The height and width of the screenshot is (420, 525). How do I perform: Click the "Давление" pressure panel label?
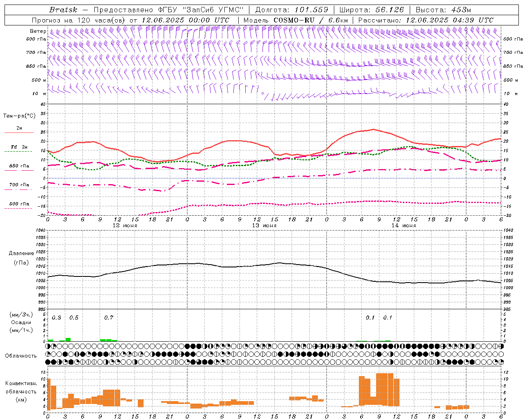(x=21, y=253)
